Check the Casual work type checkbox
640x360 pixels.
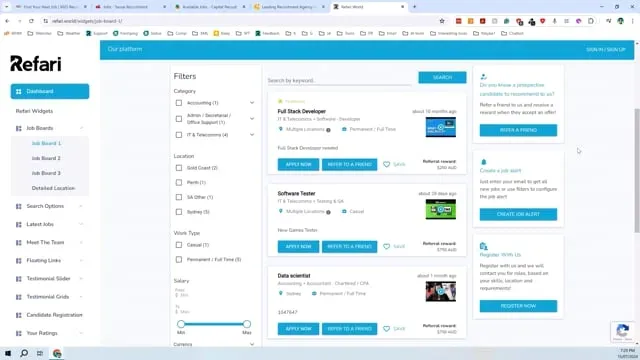tap(179, 245)
